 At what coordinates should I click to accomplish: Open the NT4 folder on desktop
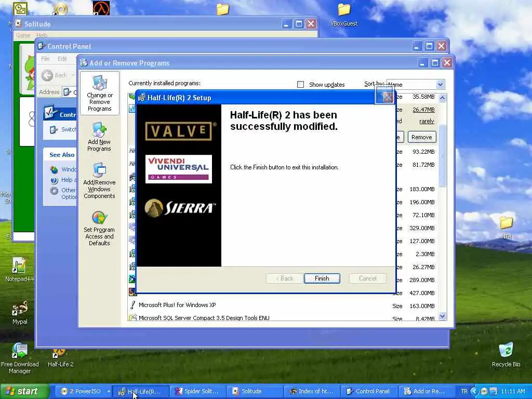pyautogui.click(x=506, y=228)
